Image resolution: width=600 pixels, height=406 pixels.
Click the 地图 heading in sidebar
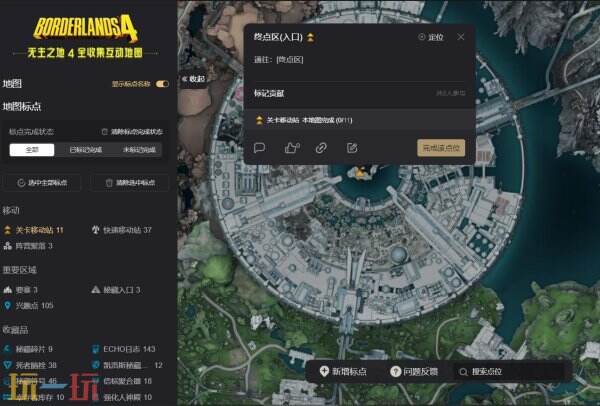(x=12, y=84)
